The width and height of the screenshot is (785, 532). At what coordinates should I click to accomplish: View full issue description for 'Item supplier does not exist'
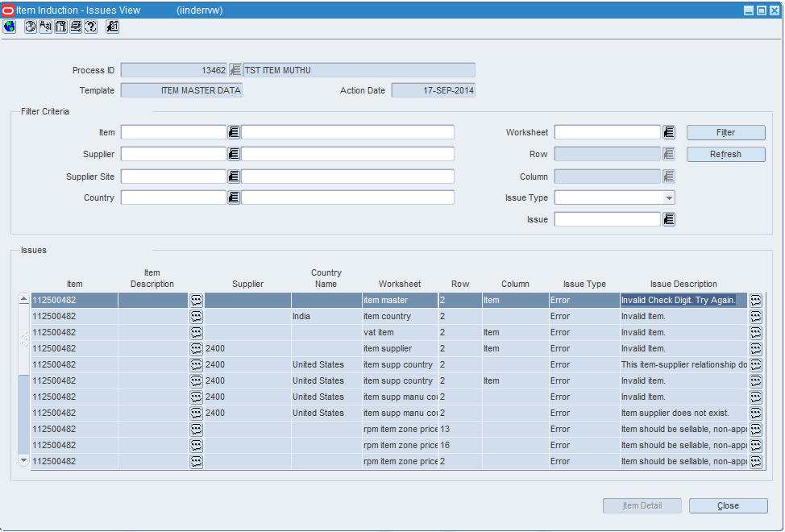(x=755, y=413)
